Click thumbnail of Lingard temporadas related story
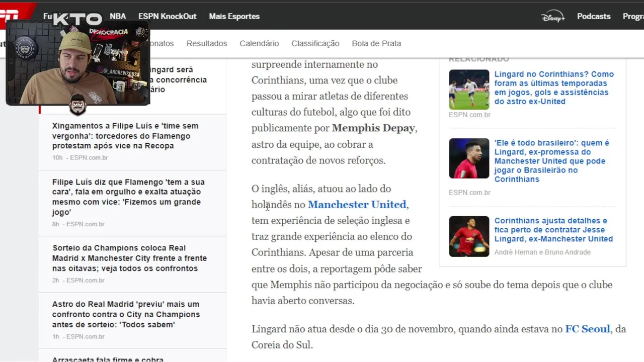This screenshot has height=362, width=644. click(x=469, y=89)
